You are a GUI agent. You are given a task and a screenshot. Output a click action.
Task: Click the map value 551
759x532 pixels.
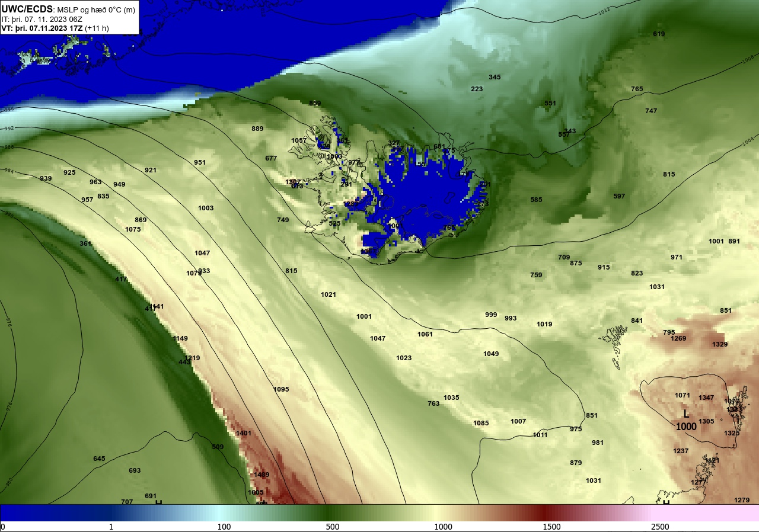(x=550, y=103)
